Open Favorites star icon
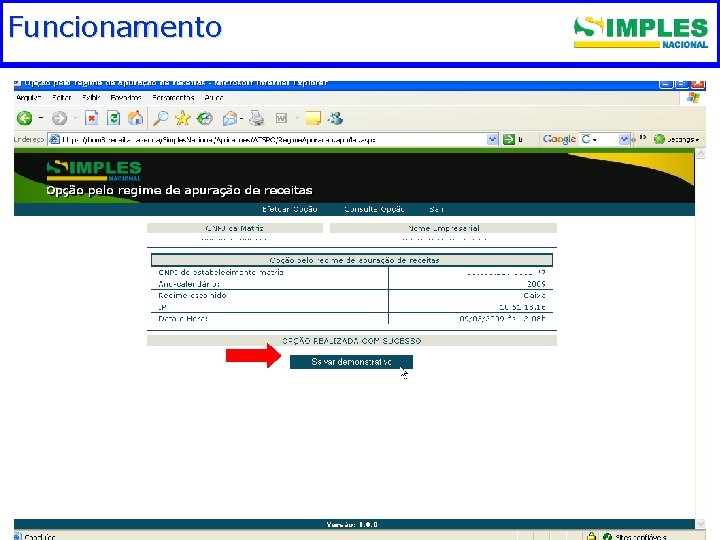Viewport: 720px width, 540px height. 182,118
